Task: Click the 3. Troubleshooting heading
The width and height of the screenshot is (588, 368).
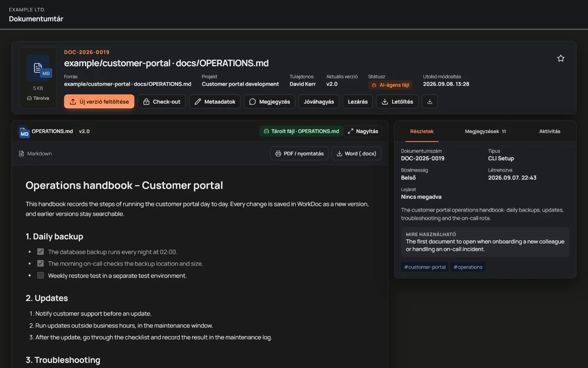Action: [63, 360]
